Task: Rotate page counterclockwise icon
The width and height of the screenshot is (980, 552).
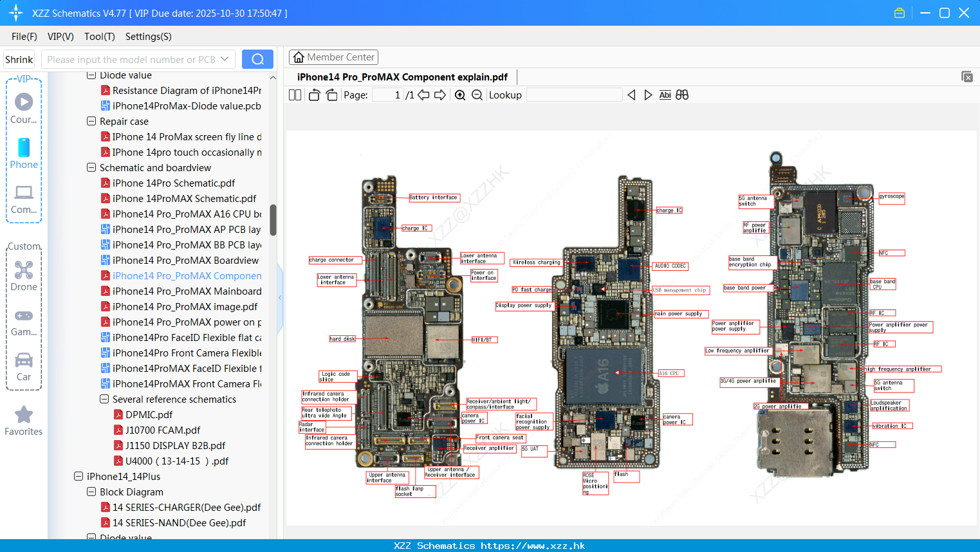Action: coord(314,95)
